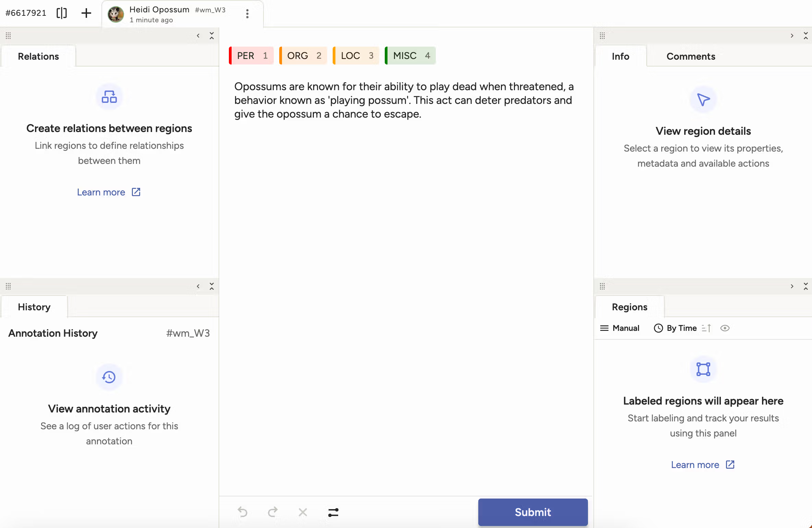
Task: Open the annotation settings sliders icon
Action: coord(333,512)
